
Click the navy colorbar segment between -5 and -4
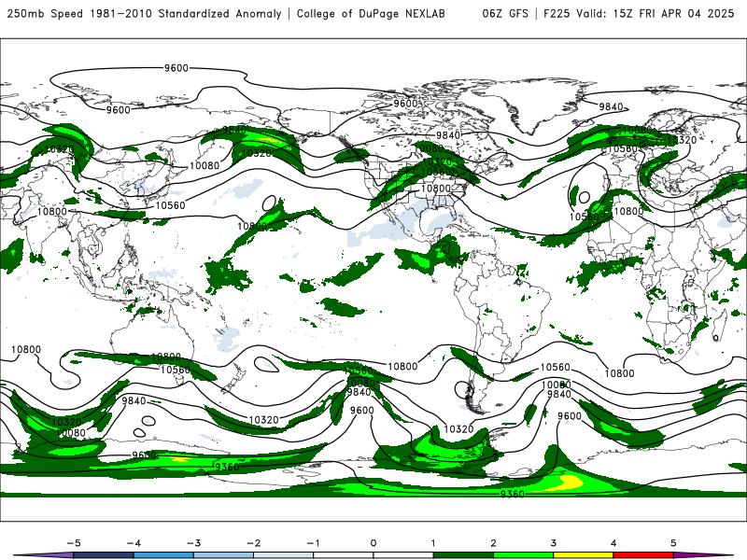point(104,555)
